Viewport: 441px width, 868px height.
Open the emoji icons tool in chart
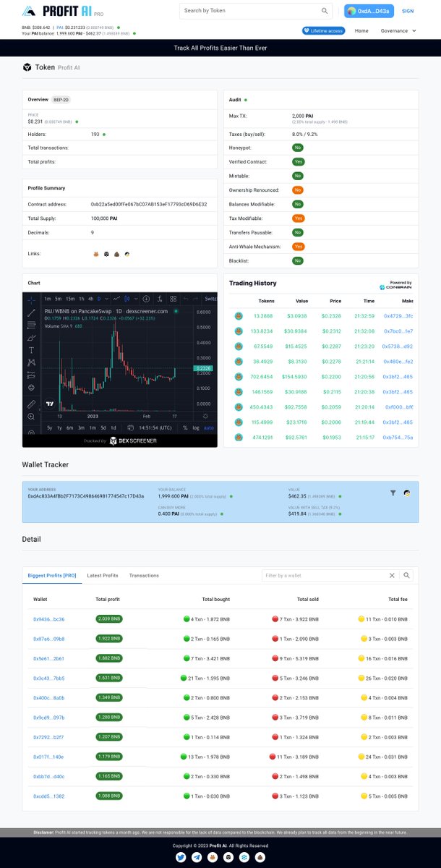coord(31,388)
